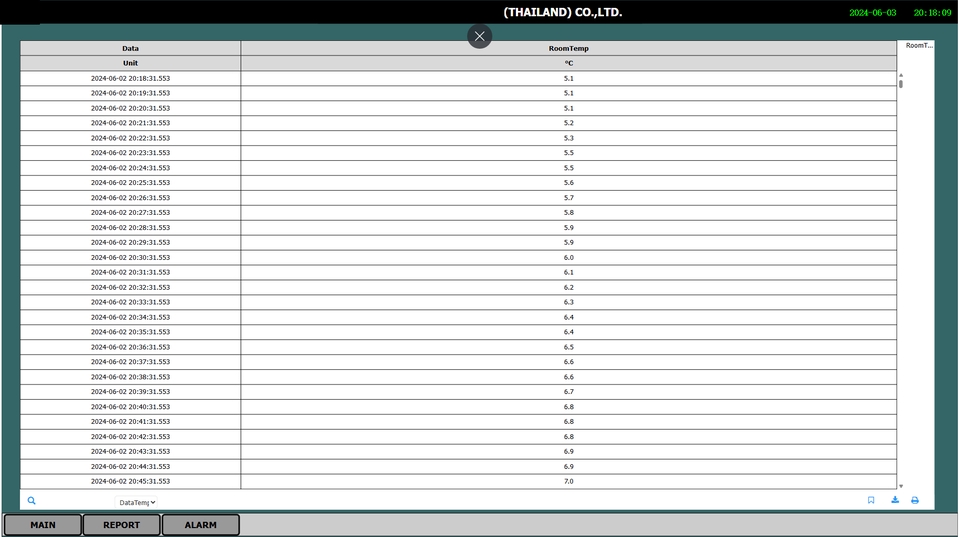Click the bookmark icon
Image resolution: width=960 pixels, height=537 pixels.
pos(871,500)
